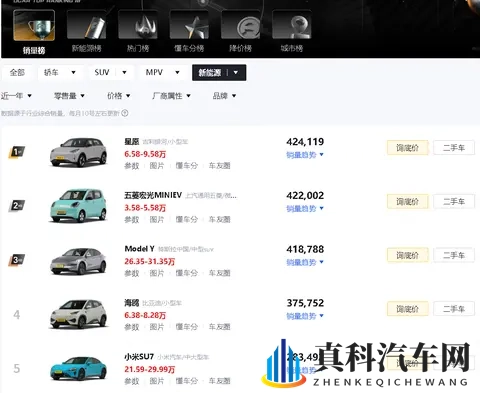480x393 pixels.
Task: Open the Model Y model name link
Action: [139, 249]
